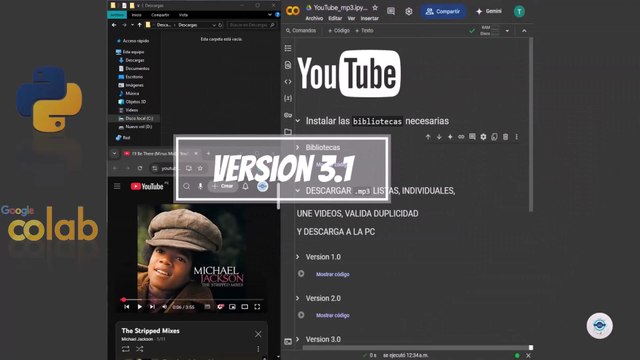
Task: Open cell more options three-dot icon
Action: [x=516, y=137]
